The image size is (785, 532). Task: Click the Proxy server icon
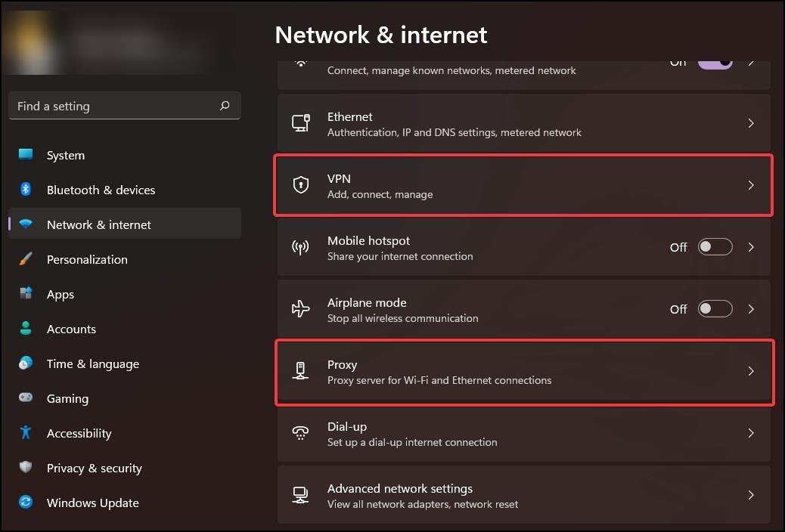coord(300,371)
